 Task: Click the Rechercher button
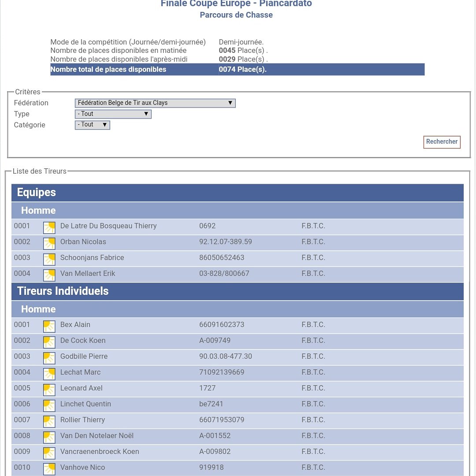[442, 142]
